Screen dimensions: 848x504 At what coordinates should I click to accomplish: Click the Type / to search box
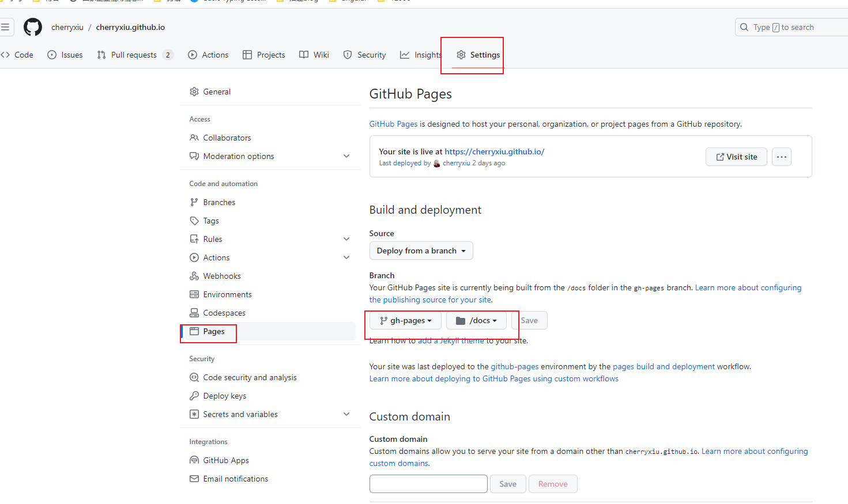[x=792, y=27]
